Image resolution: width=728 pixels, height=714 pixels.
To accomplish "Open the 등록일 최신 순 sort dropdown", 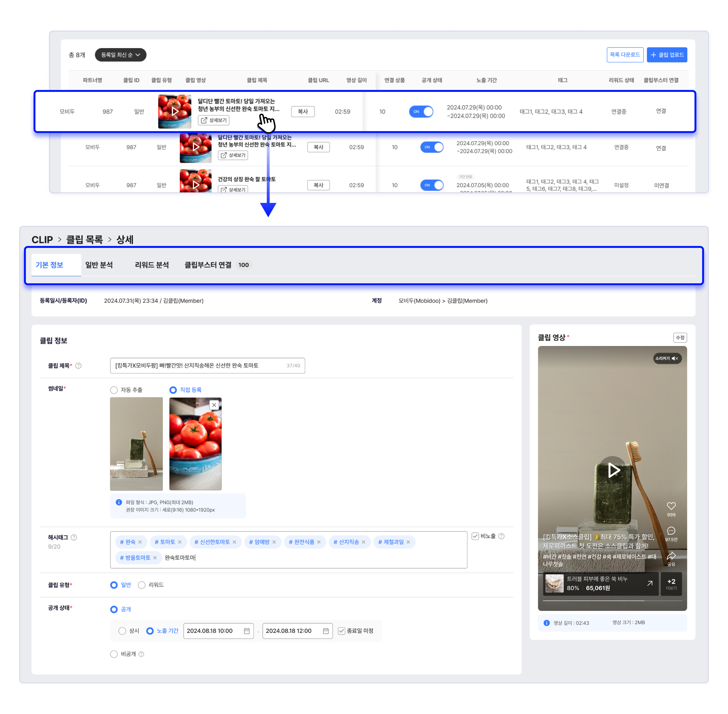I will pyautogui.click(x=120, y=55).
